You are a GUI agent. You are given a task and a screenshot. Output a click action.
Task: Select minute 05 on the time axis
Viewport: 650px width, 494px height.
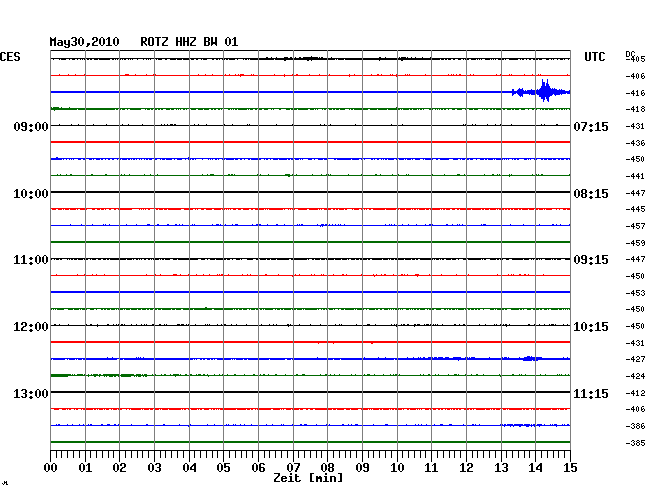tap(223, 467)
